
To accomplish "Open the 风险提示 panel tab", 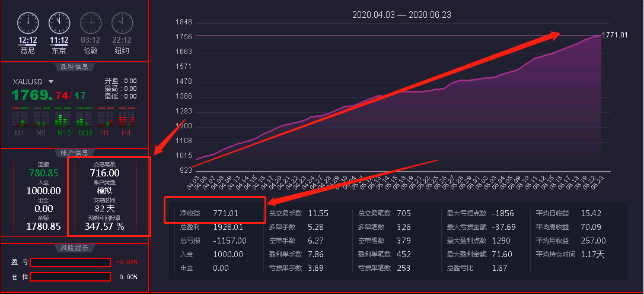I will click(x=75, y=247).
